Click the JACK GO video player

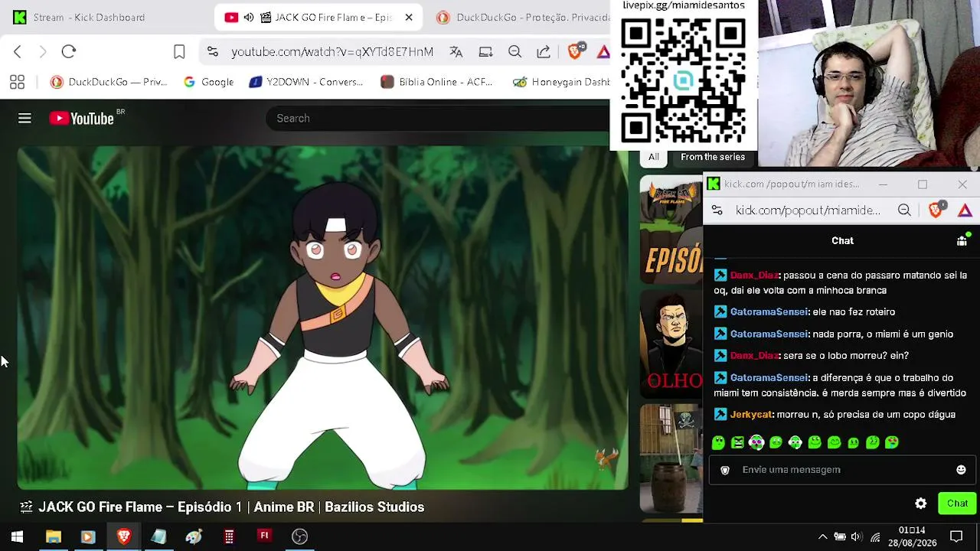click(x=323, y=318)
